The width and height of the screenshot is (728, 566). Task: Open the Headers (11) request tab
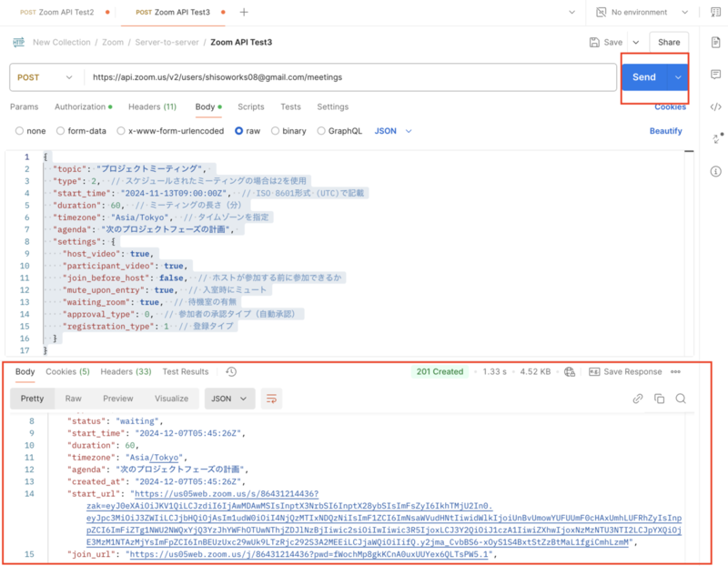point(152,106)
